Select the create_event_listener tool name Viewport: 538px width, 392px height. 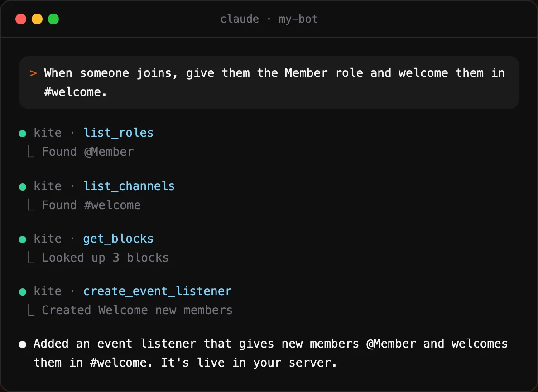click(158, 292)
